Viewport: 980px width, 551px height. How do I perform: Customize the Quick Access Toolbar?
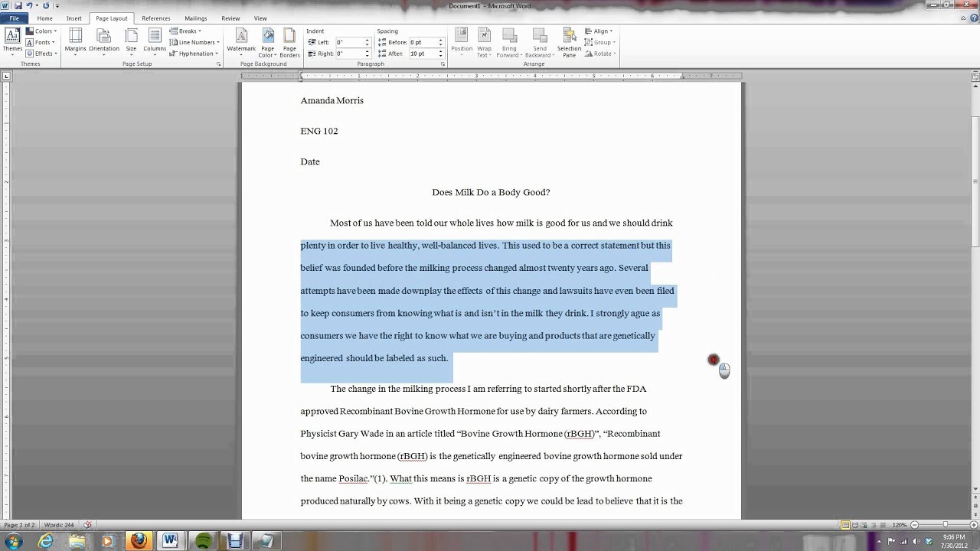point(57,5)
